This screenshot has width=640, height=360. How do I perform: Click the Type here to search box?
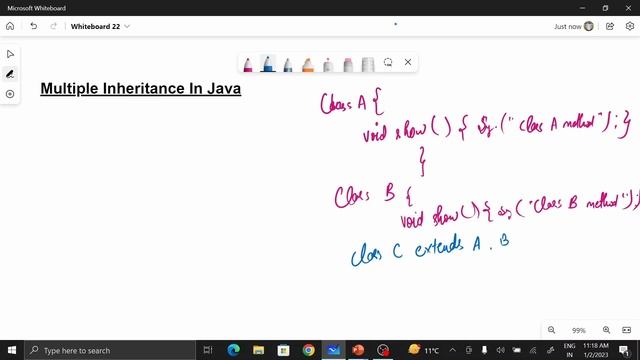[x=110, y=350]
